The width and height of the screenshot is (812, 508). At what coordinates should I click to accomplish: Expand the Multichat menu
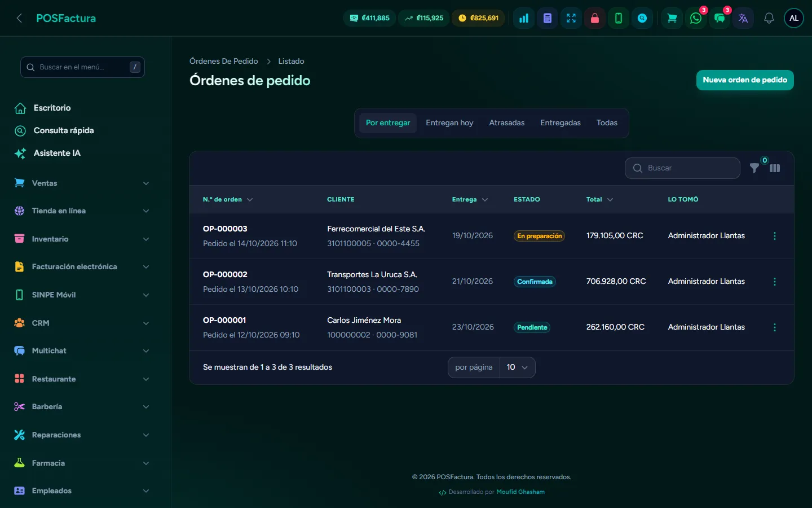pos(82,351)
